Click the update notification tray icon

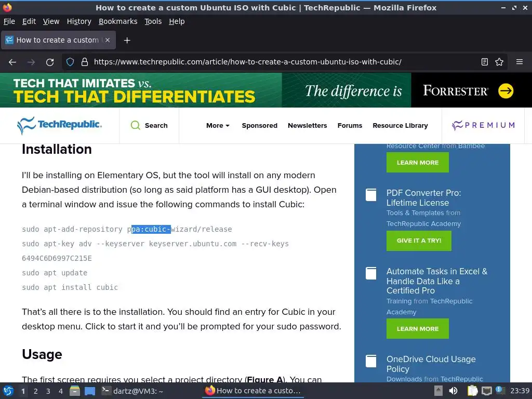[x=499, y=390]
